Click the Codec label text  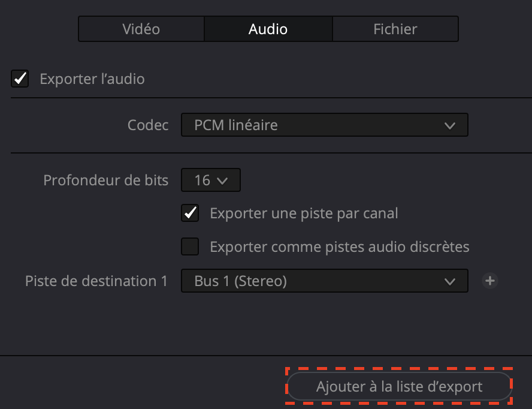coord(148,125)
